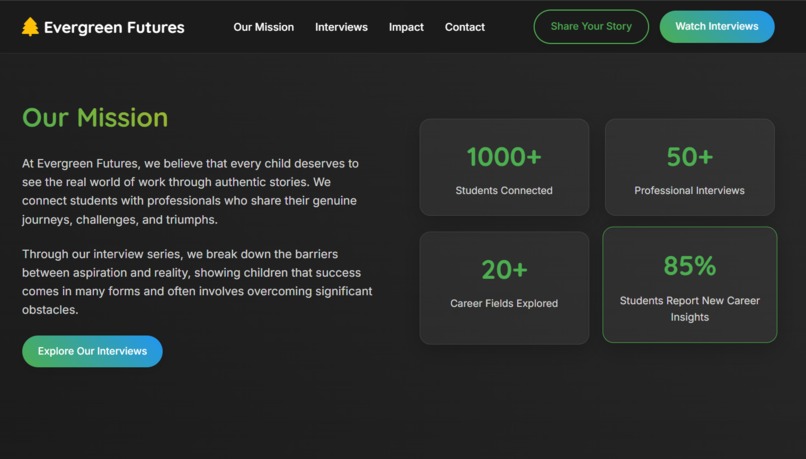Click the Evergreen Futures brand name

114,27
